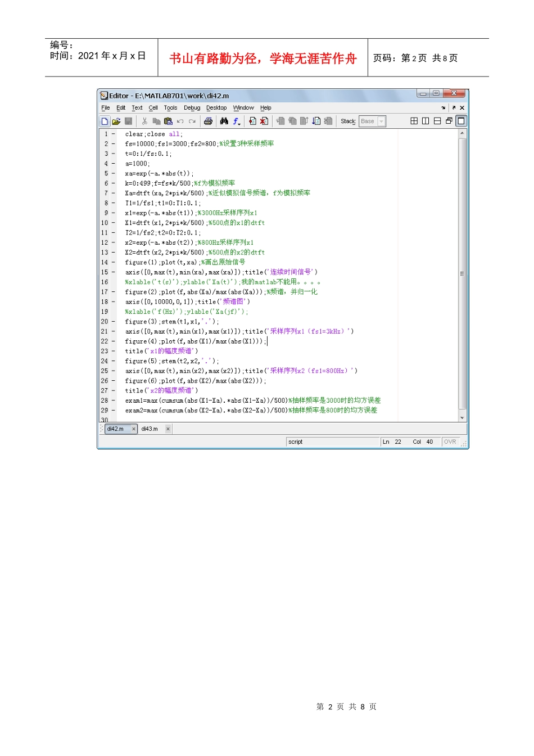This screenshot has height=756, width=534.
Task: Click the Print icon in toolbar
Action: 208,121
